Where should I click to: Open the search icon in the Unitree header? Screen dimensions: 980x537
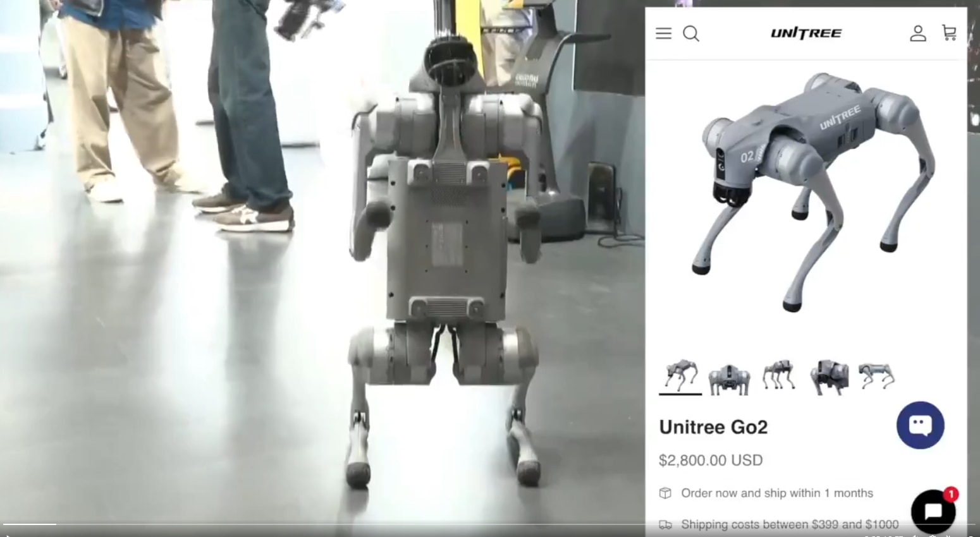coord(691,34)
